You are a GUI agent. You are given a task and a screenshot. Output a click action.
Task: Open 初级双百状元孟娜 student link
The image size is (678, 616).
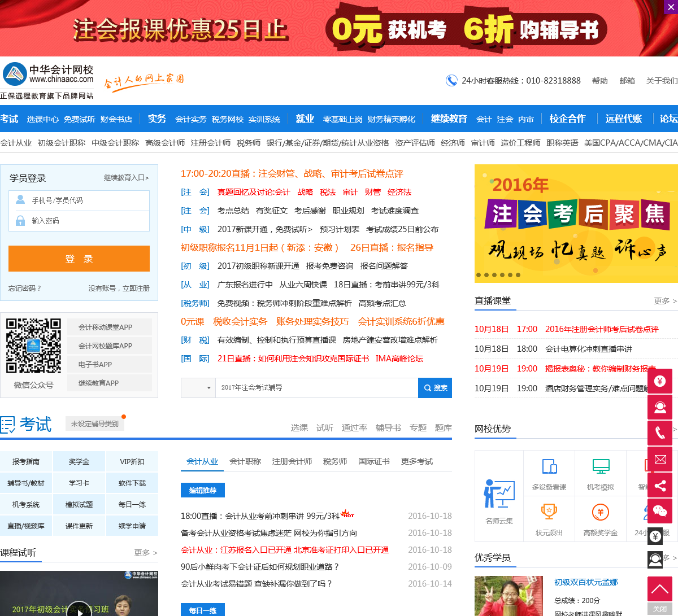tap(586, 582)
